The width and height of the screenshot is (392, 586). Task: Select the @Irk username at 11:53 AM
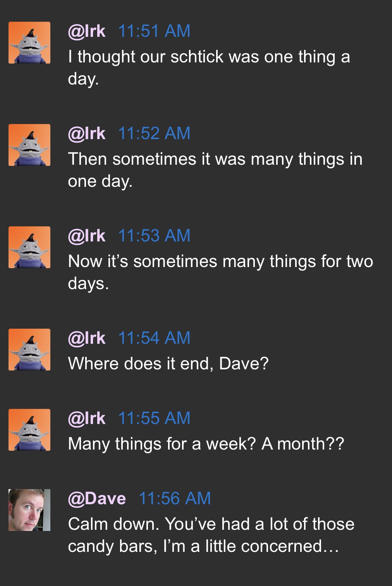point(86,236)
